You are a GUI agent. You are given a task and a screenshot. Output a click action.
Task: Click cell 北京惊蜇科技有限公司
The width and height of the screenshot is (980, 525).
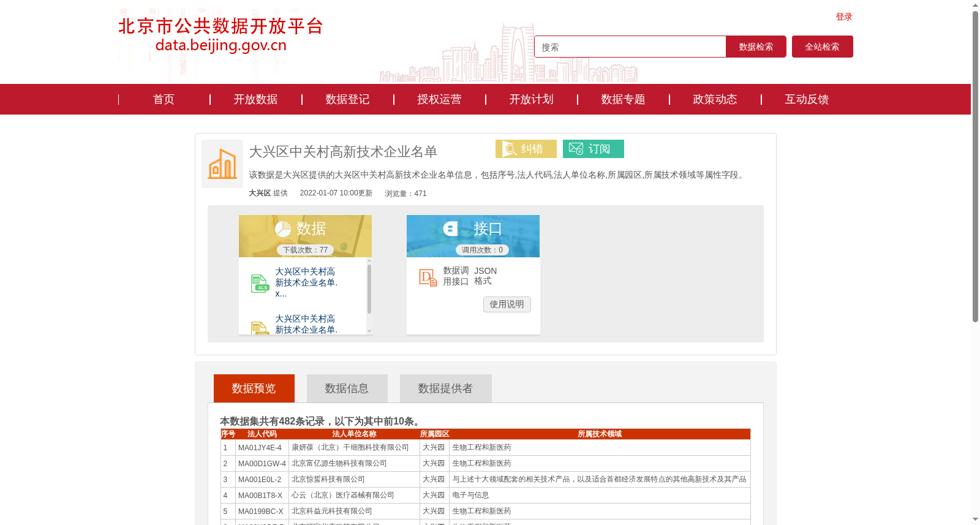(354, 480)
